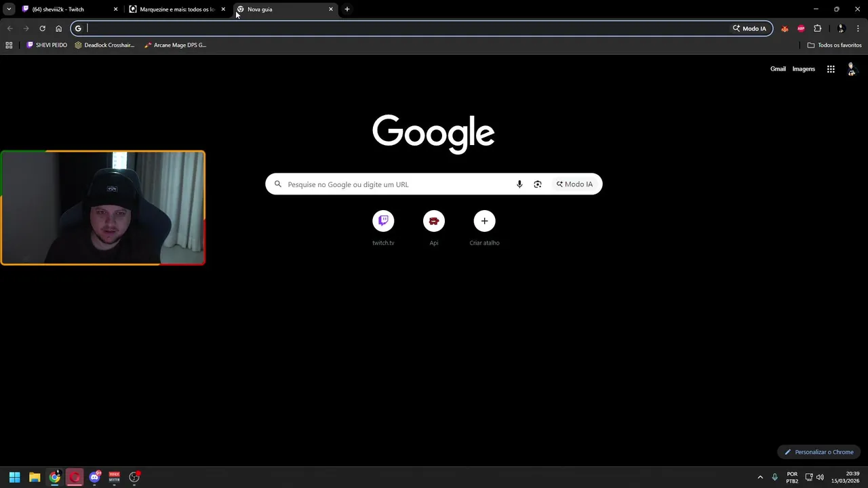This screenshot has width=868, height=488.
Task: Reload the current page
Action: (x=42, y=28)
